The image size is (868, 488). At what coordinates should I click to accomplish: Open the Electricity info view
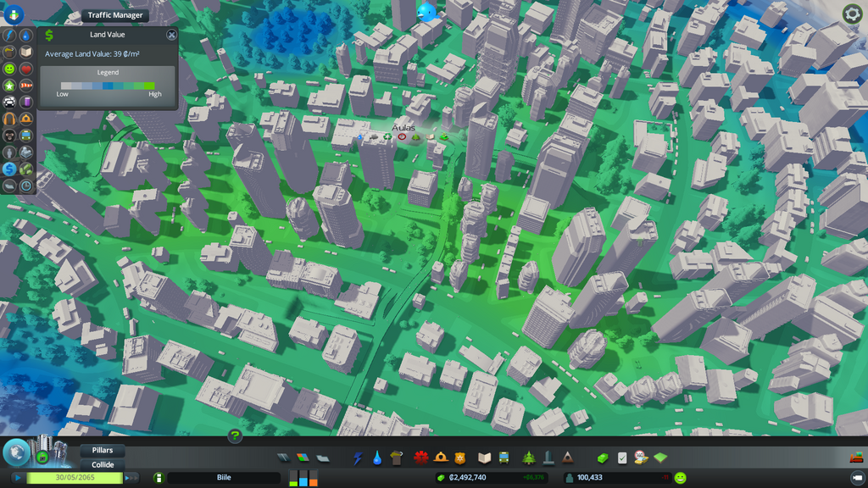click(x=9, y=36)
